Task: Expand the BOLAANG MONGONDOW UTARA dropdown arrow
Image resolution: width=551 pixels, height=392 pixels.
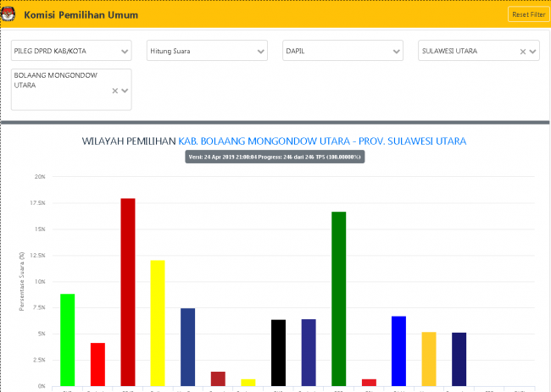Action: [x=125, y=91]
